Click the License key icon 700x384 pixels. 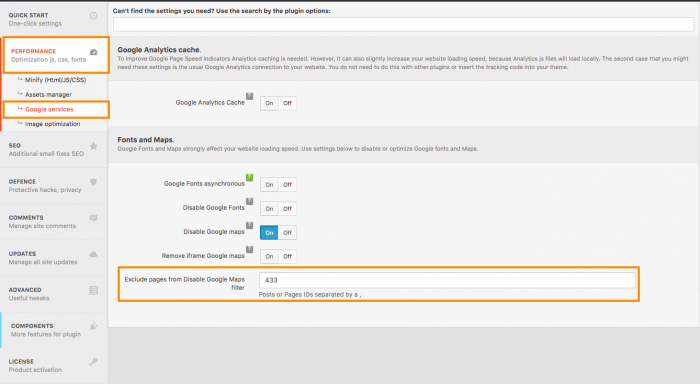pos(93,362)
